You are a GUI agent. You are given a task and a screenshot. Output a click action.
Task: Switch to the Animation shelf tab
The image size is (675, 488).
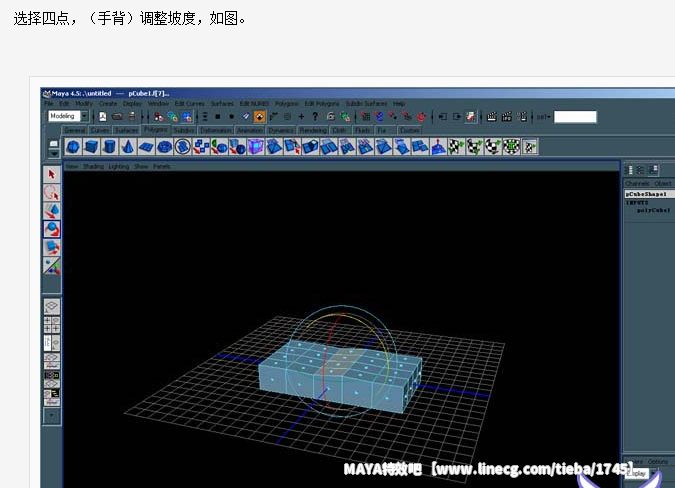click(250, 130)
